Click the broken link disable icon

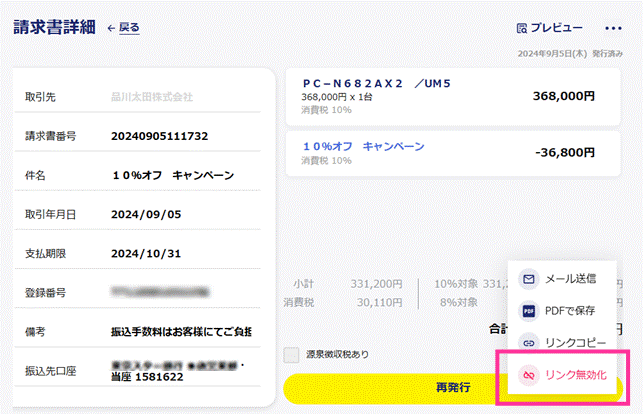[529, 375]
